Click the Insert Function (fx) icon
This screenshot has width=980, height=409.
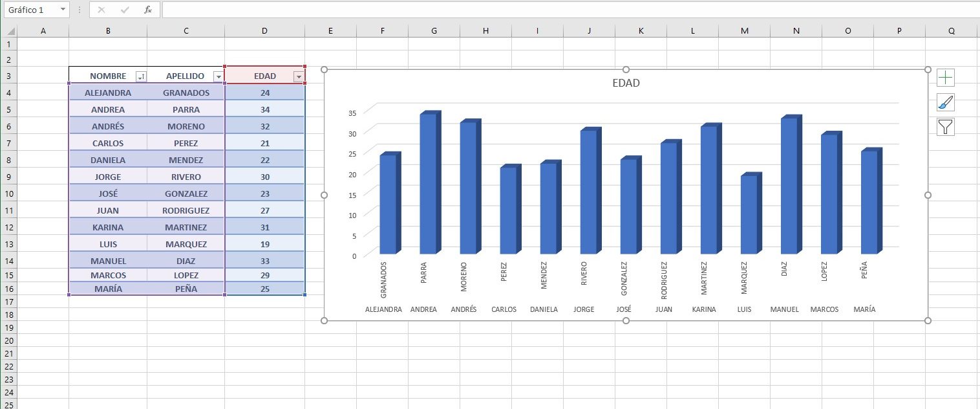(x=147, y=10)
